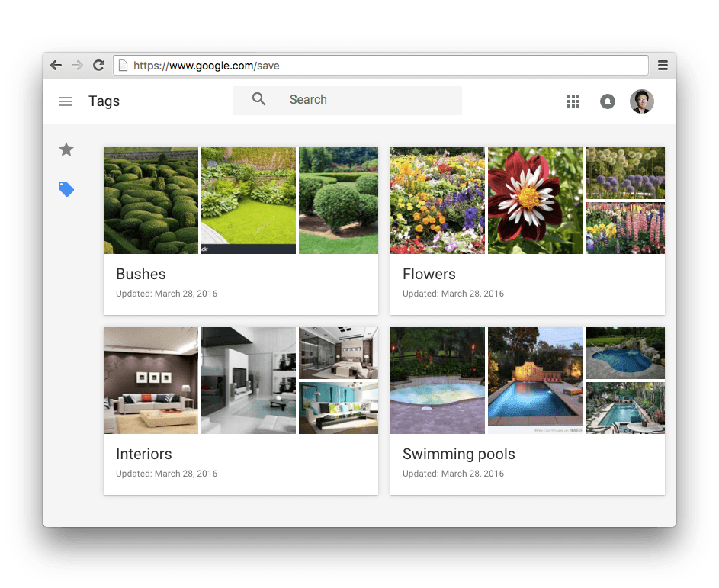Reload the page in browser
The width and height of the screenshot is (719, 588).
coord(98,66)
